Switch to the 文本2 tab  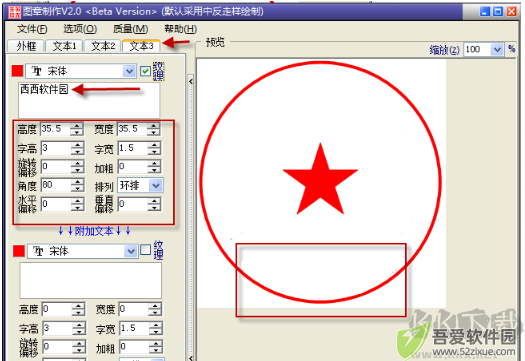pos(103,46)
